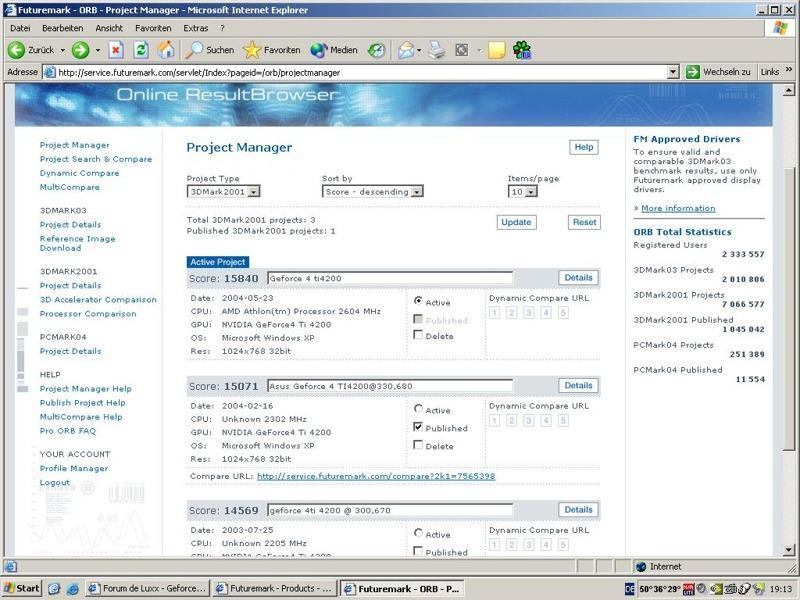The width and height of the screenshot is (800, 600).
Task: Uncheck Published for score 15071 project
Action: pyautogui.click(x=418, y=427)
